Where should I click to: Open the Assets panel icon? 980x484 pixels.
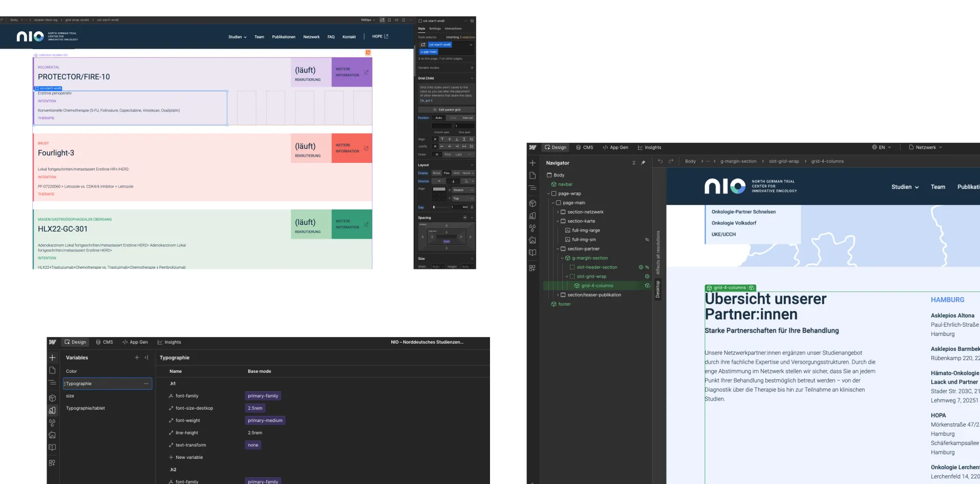pyautogui.click(x=533, y=239)
